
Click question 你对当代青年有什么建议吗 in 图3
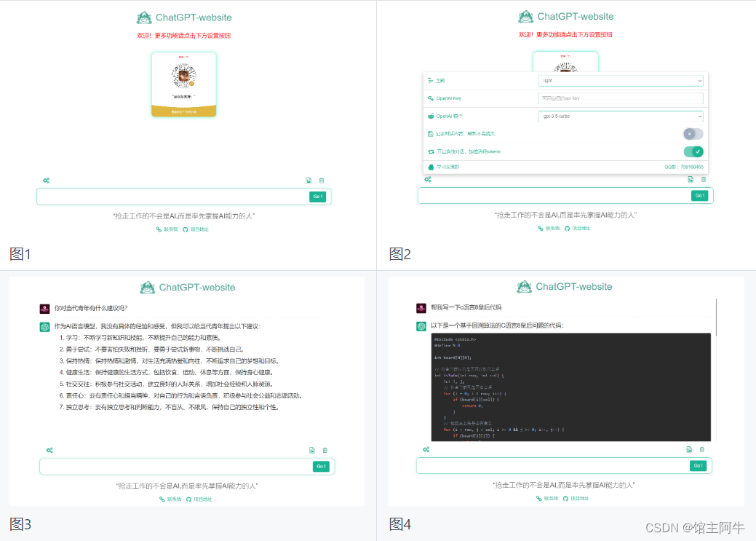tap(91, 309)
